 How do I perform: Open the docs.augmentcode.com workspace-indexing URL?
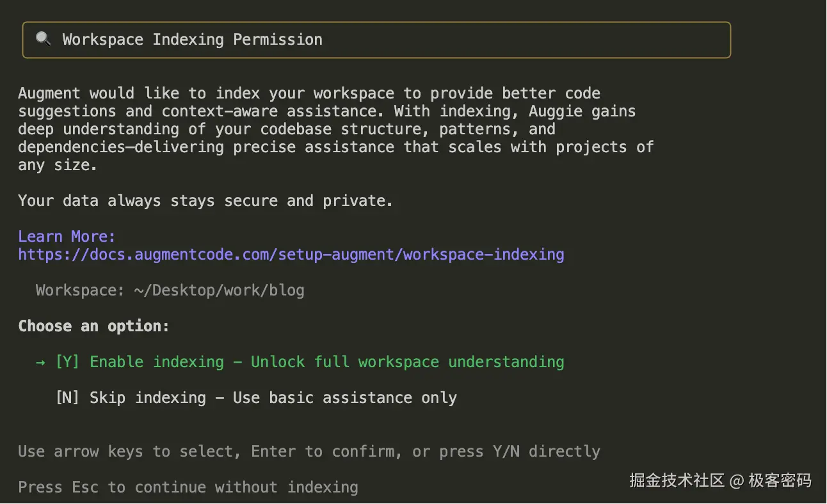pyautogui.click(x=291, y=255)
